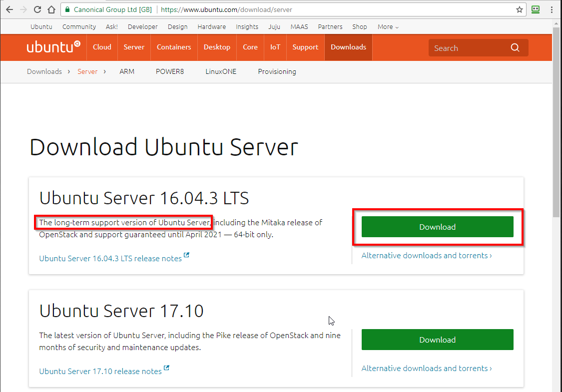This screenshot has width=562, height=392.
Task: Open the search with the magnifier icon
Action: [x=515, y=47]
